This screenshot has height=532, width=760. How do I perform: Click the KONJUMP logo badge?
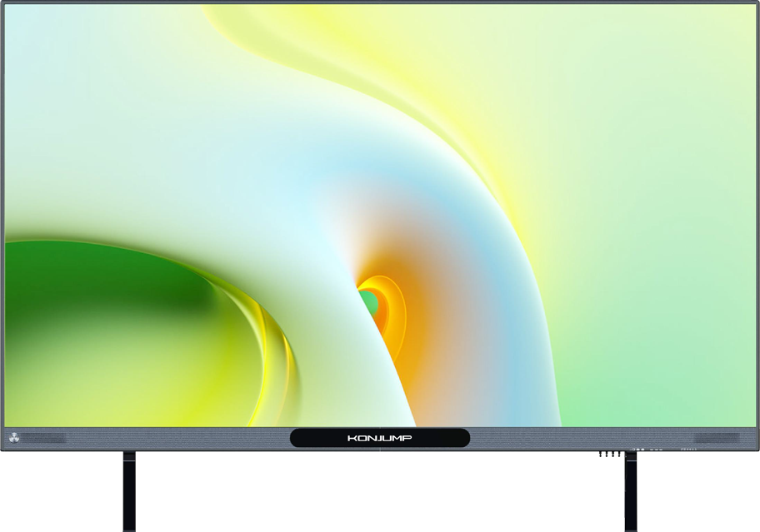380,438
